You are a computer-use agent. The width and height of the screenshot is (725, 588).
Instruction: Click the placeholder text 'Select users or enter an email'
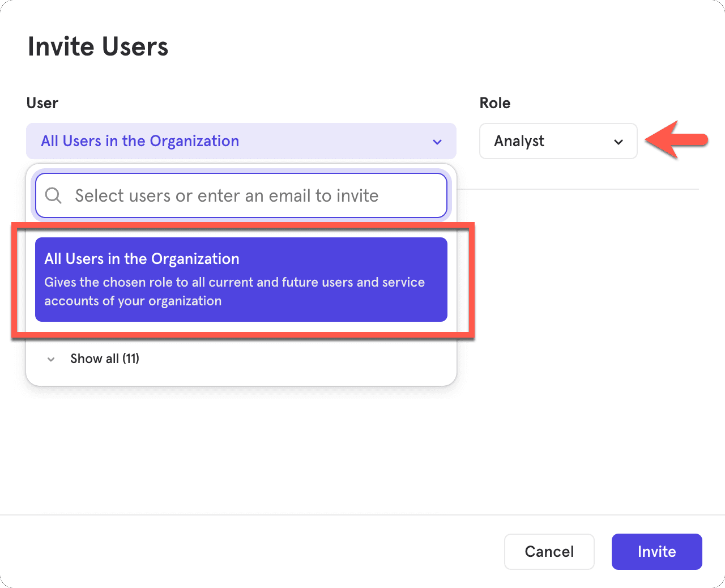(x=227, y=195)
